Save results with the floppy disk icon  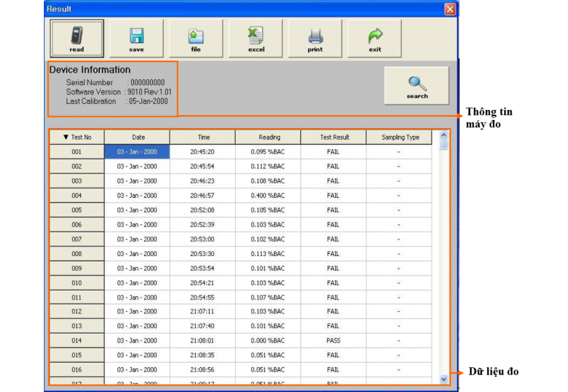point(137,39)
